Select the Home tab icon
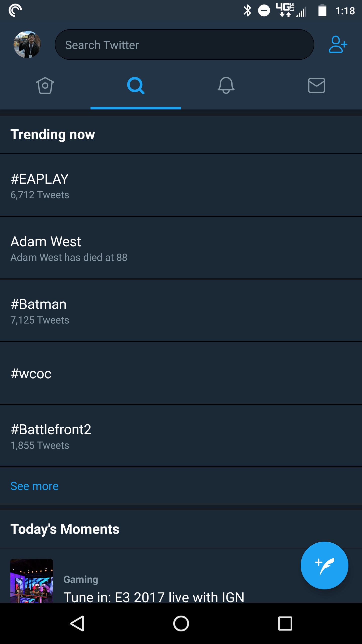The height and width of the screenshot is (644, 362). [x=45, y=86]
